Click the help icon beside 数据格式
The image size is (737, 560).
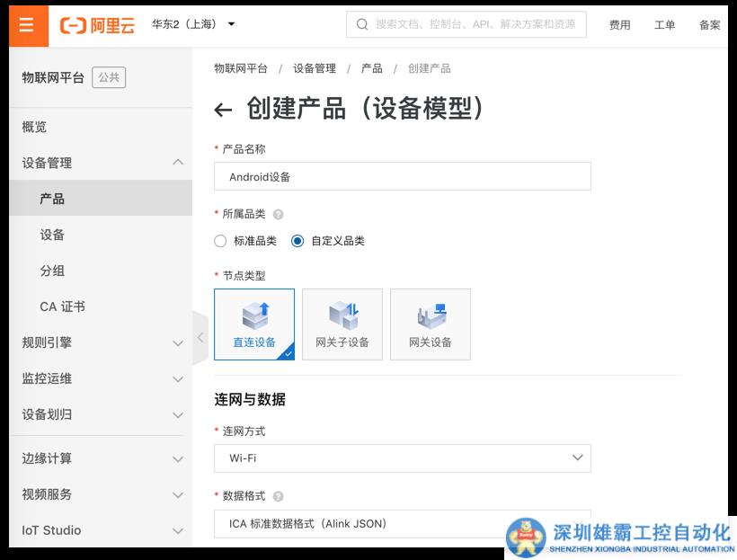[x=278, y=496]
